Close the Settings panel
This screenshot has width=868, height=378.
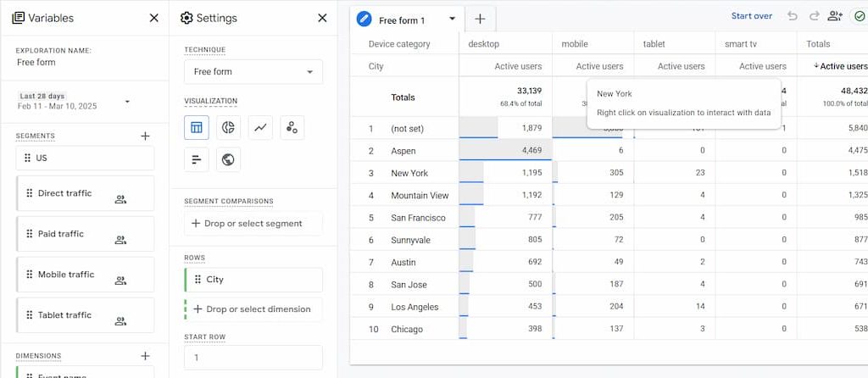(322, 18)
